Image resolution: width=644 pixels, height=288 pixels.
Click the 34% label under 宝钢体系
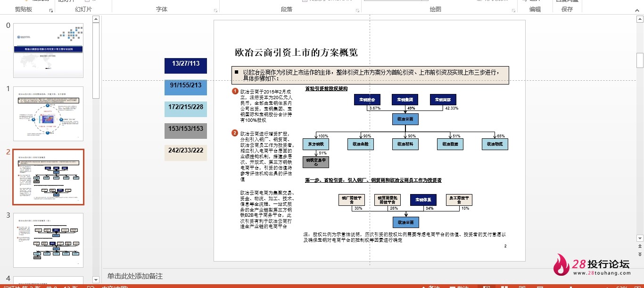429,208
